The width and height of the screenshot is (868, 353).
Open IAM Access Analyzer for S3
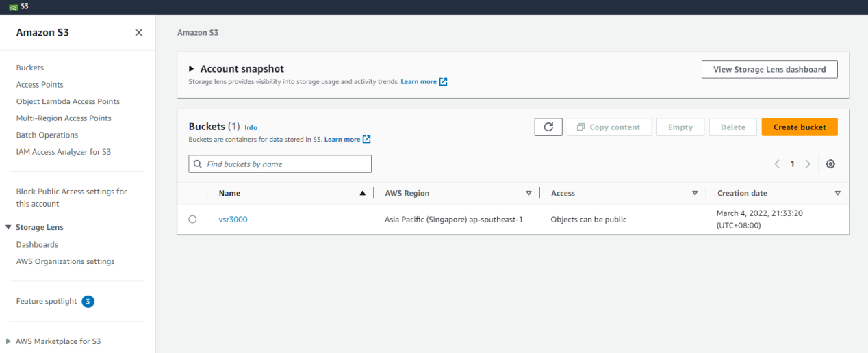(x=64, y=152)
